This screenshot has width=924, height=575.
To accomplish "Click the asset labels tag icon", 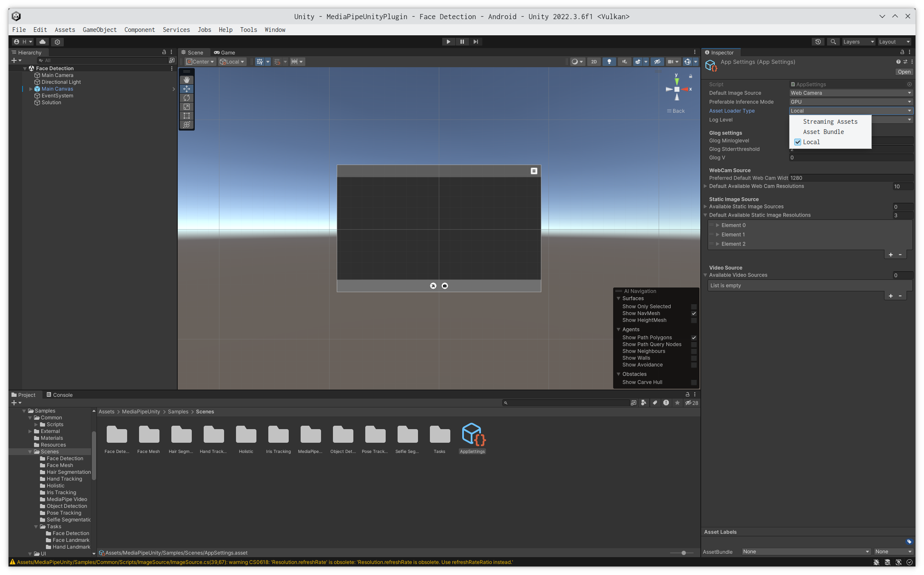I will (x=909, y=541).
